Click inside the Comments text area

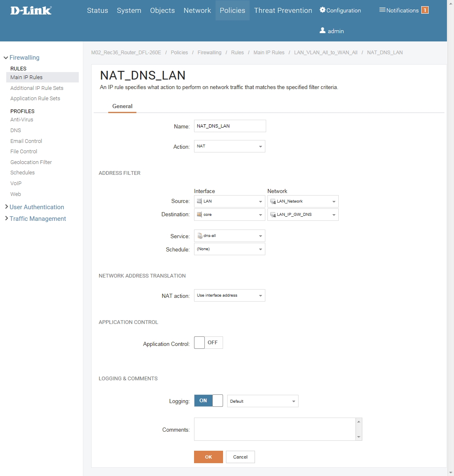[x=274, y=429]
